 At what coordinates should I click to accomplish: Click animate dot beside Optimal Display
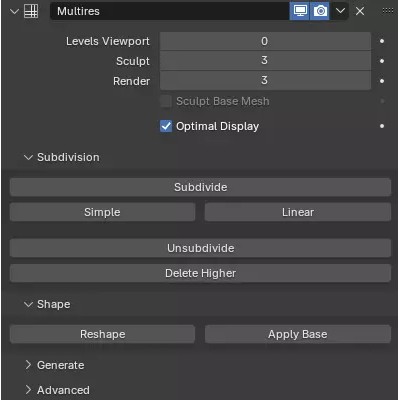pos(382,126)
